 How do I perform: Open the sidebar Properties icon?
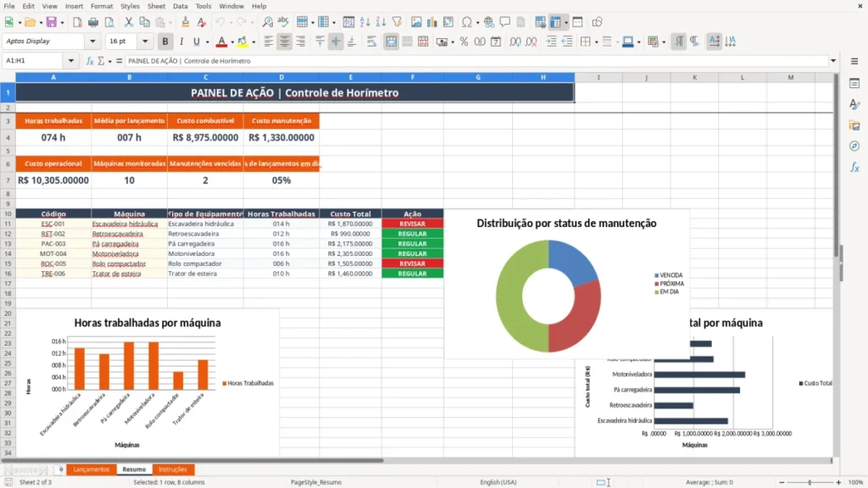[x=854, y=84]
